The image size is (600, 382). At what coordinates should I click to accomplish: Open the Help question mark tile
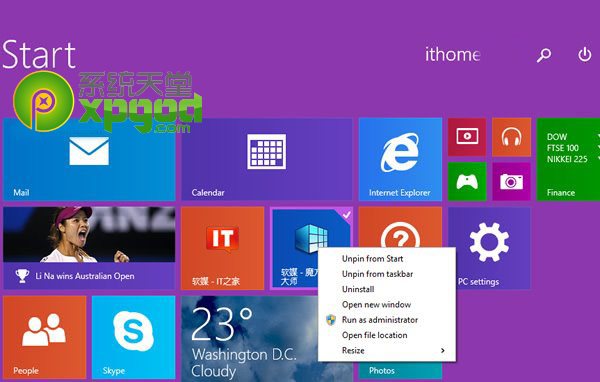coord(400,227)
